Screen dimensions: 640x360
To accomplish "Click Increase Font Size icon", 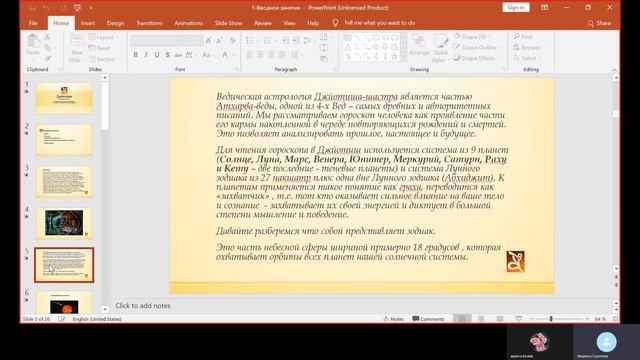I will tap(209, 40).
